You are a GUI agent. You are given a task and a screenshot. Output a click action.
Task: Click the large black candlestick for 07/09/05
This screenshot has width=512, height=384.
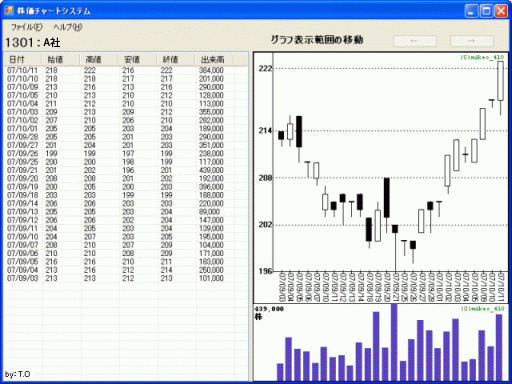point(299,131)
